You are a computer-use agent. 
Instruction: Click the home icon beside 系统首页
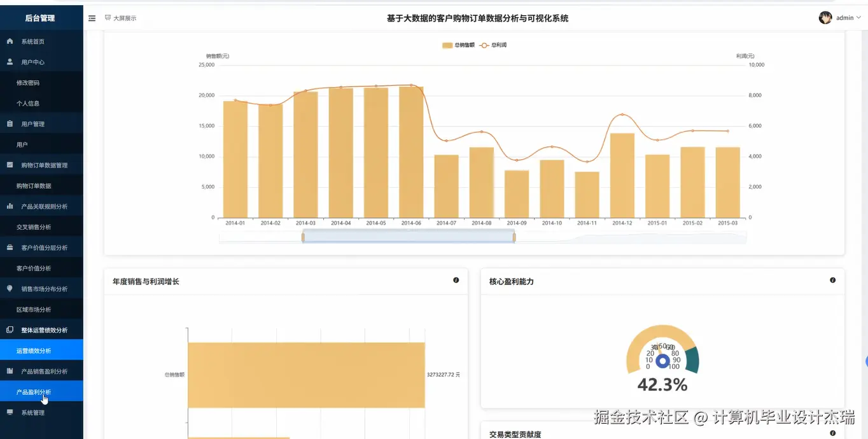(10, 41)
